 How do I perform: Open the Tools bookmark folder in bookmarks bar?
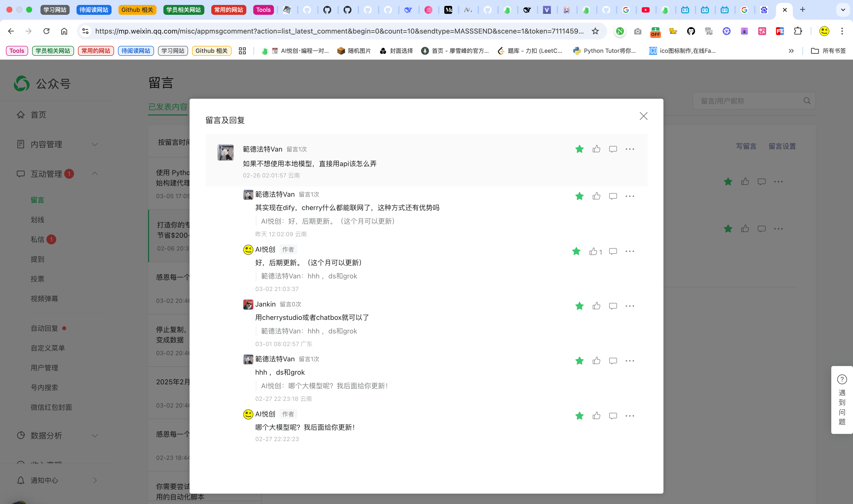point(17,51)
